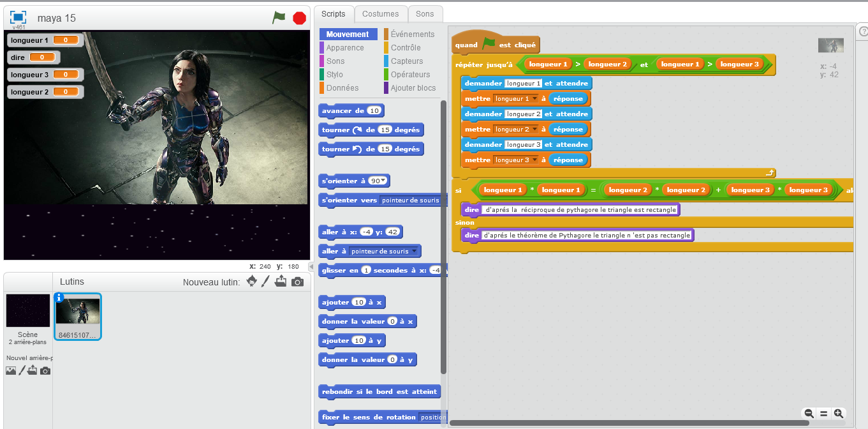Switch to the Costumes tab

click(380, 13)
